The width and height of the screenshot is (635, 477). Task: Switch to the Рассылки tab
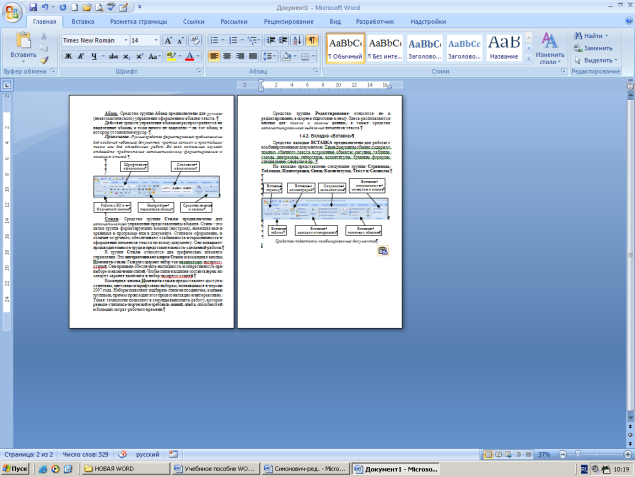(234, 21)
